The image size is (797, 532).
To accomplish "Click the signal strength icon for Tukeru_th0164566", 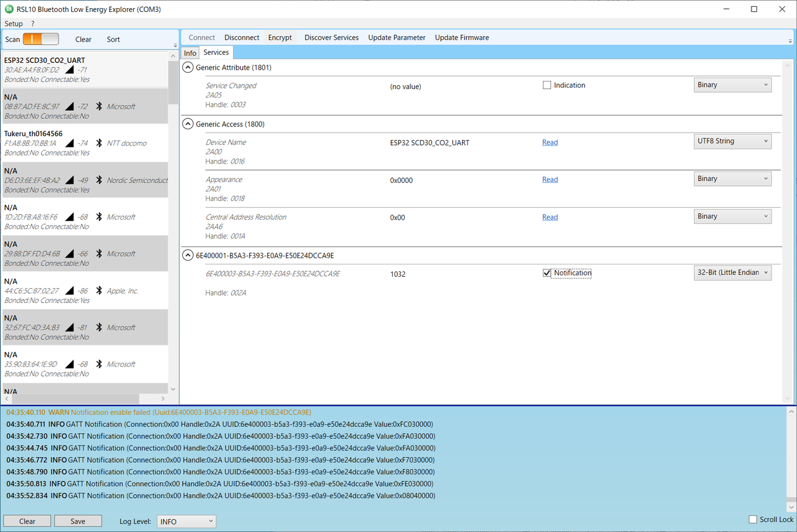I will tap(69, 143).
